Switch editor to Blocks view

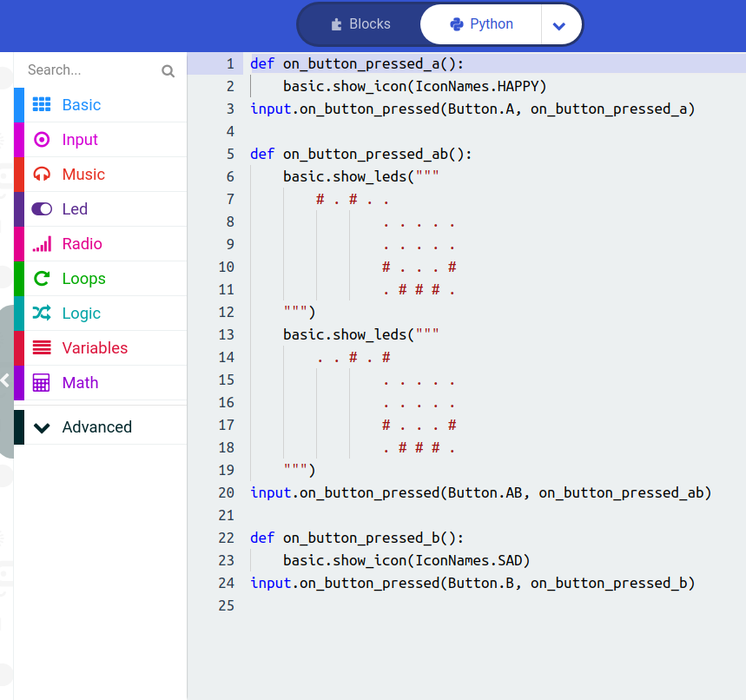coord(360,24)
